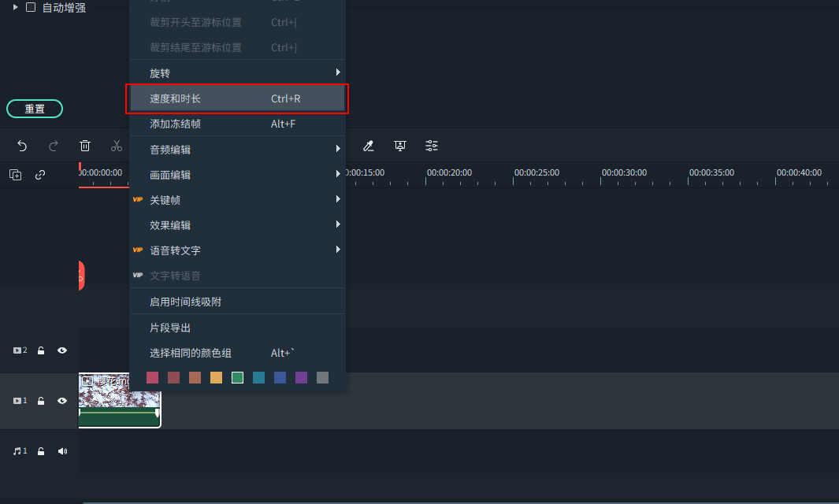Image resolution: width=839 pixels, height=504 pixels.
Task: Choose the blue color swatch
Action: pyautogui.click(x=280, y=378)
